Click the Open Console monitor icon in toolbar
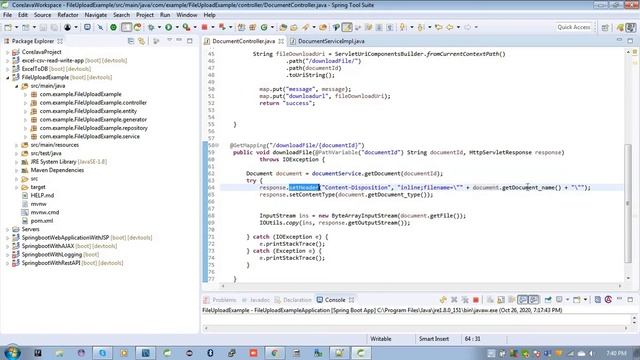Screen dimensions: 640x360 [x=87, y=27]
